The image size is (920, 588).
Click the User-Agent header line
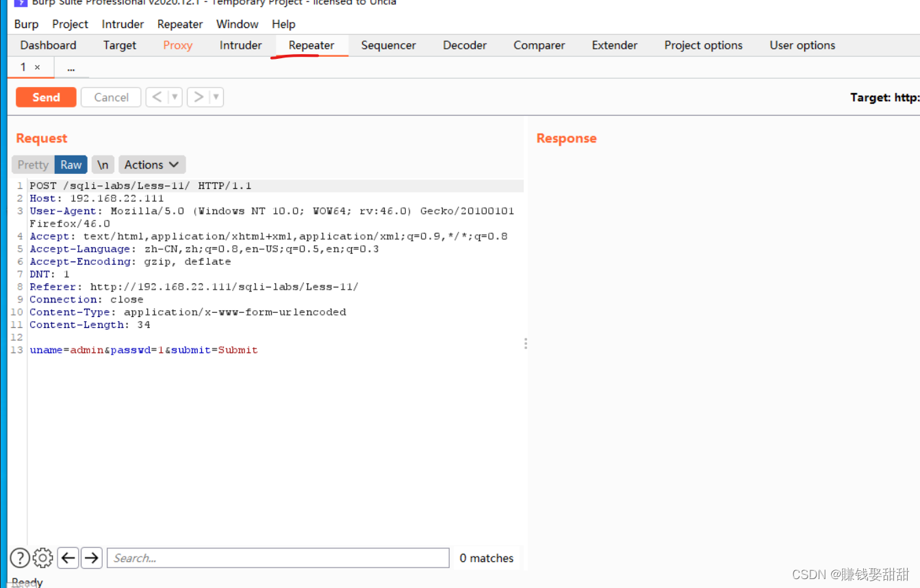(272, 211)
